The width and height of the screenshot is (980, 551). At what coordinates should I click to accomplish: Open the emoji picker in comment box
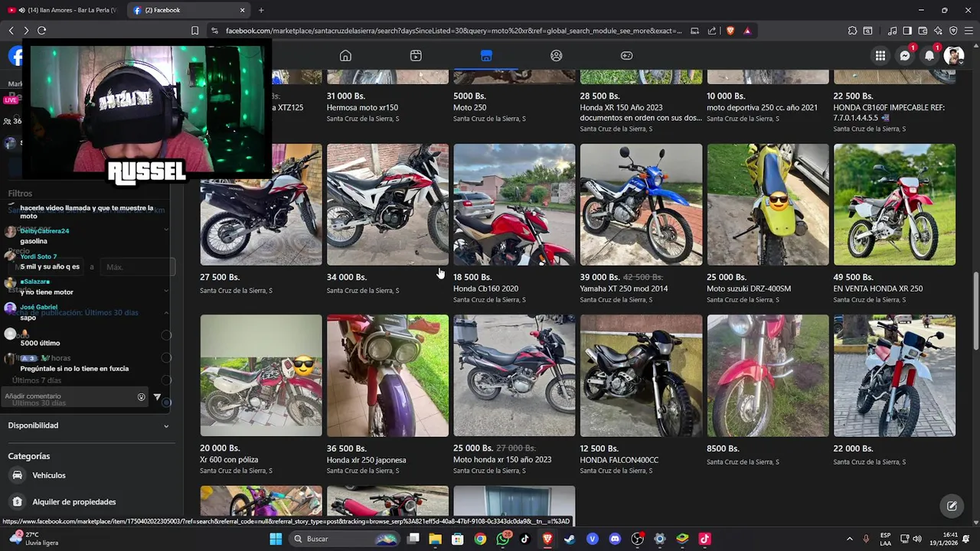pos(141,397)
